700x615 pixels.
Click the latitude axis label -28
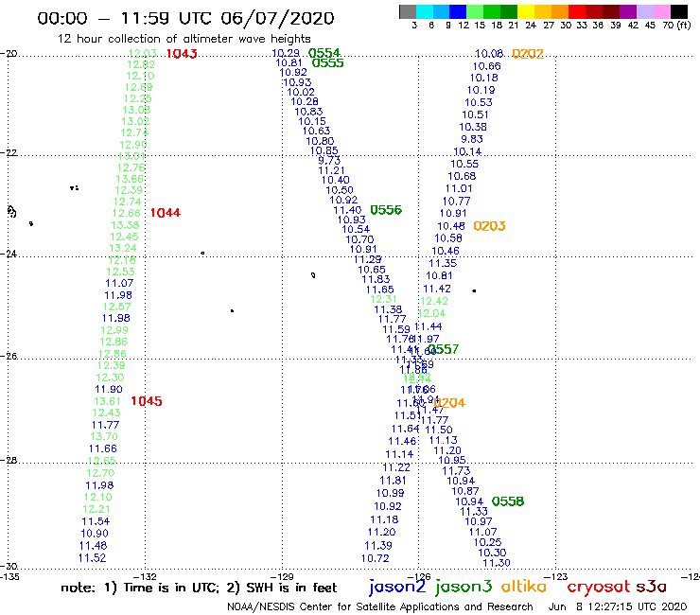(x=9, y=460)
